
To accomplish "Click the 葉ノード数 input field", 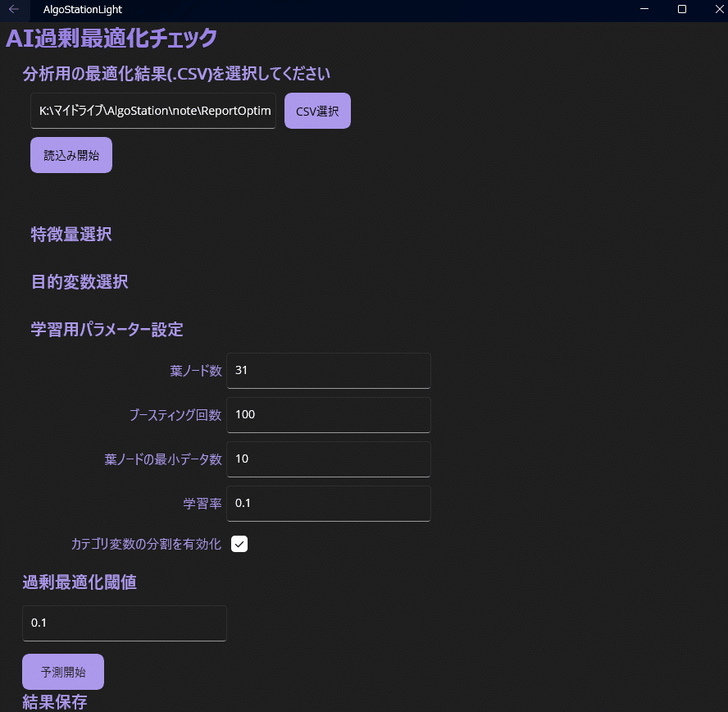I will (x=328, y=371).
